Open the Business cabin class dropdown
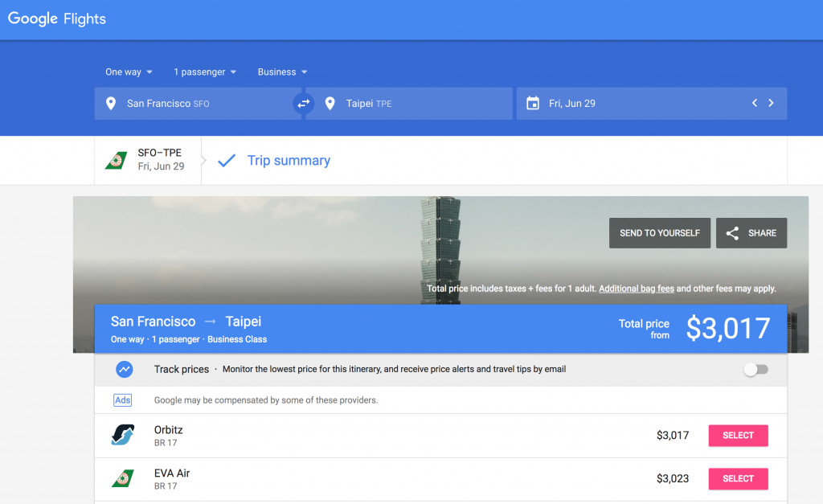The width and height of the screenshot is (823, 504). point(282,72)
